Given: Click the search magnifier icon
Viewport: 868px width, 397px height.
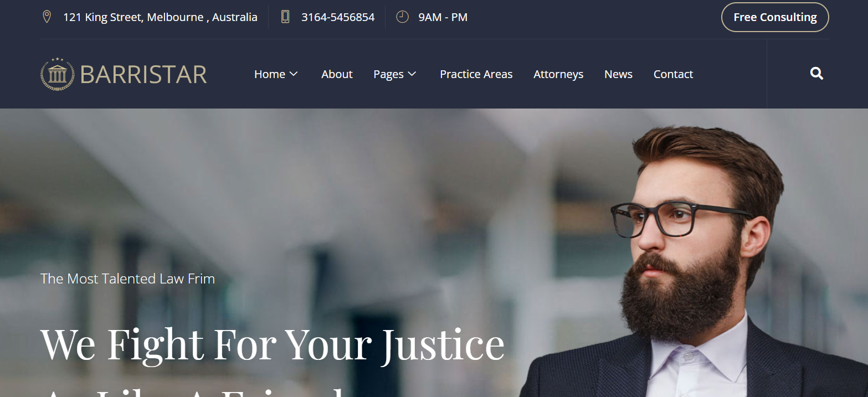Looking at the screenshot, I should [x=816, y=74].
